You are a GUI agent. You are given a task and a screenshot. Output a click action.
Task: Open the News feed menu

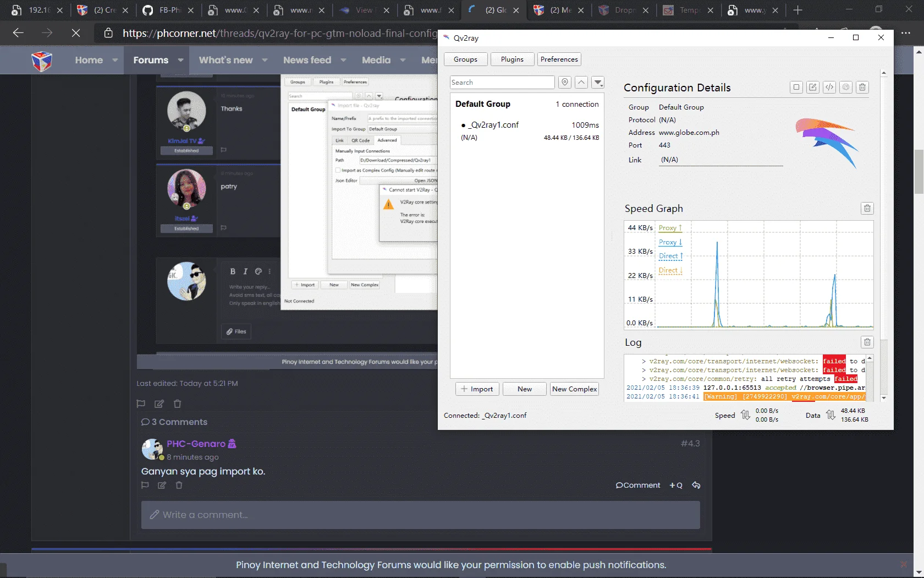pyautogui.click(x=307, y=60)
